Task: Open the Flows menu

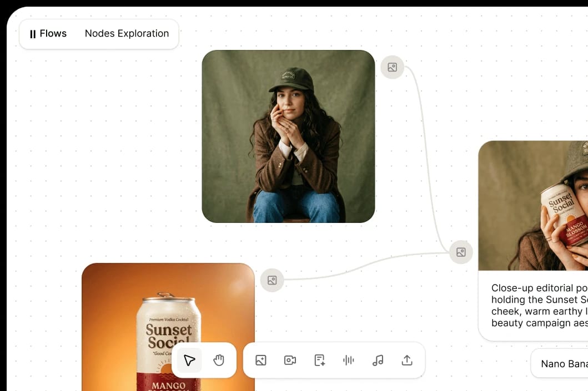Action: 48,34
